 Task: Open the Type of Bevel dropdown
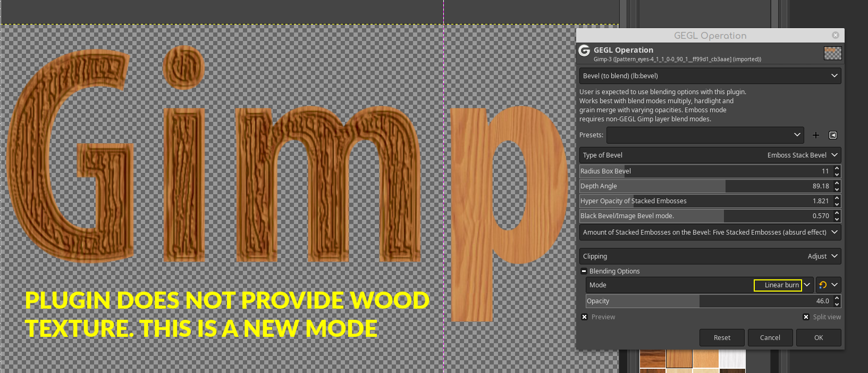click(x=710, y=155)
